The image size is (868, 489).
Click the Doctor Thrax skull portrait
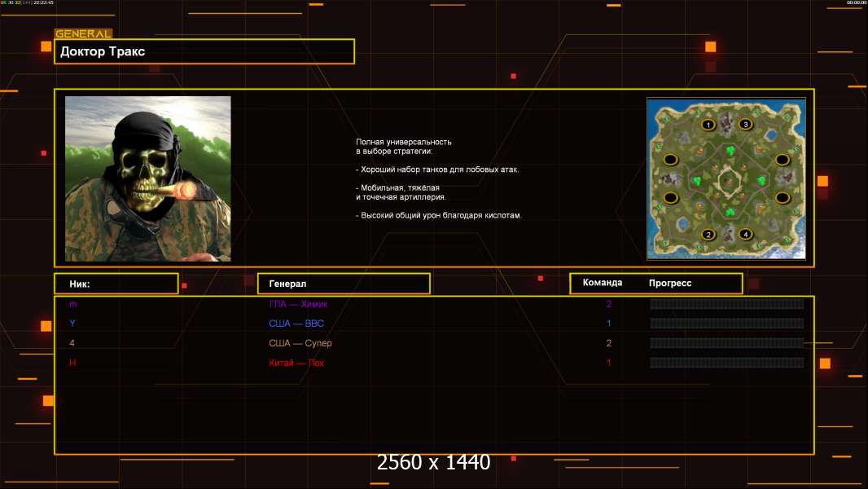(x=147, y=178)
